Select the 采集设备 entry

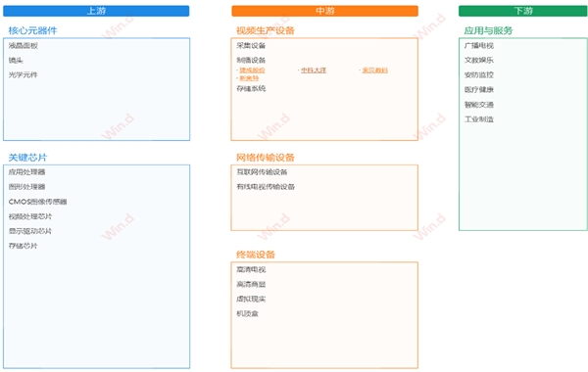click(x=251, y=46)
